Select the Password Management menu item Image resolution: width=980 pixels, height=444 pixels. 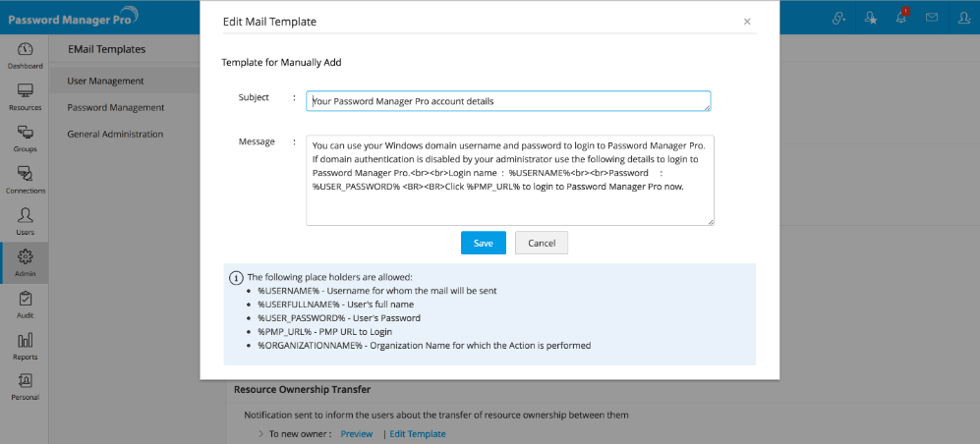pyautogui.click(x=115, y=107)
